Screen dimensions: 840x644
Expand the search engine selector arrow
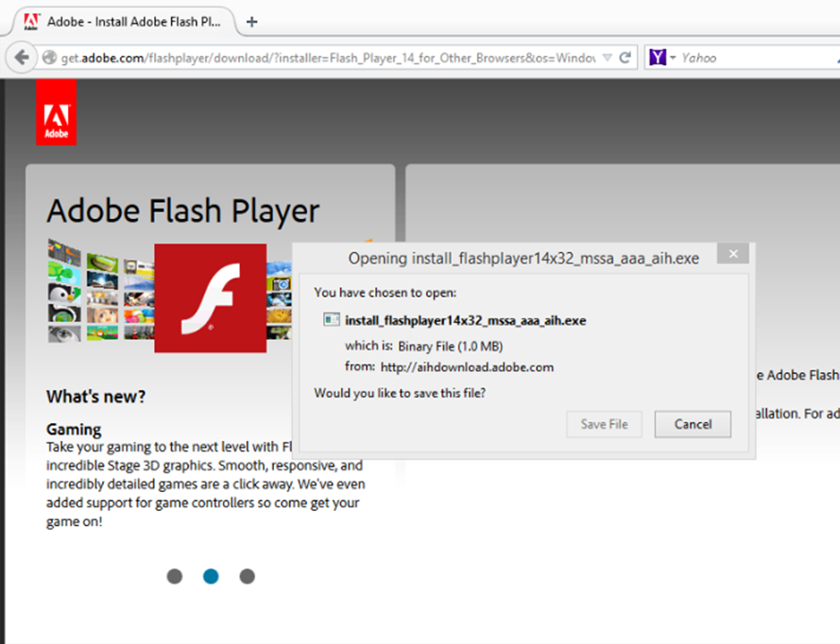673,58
